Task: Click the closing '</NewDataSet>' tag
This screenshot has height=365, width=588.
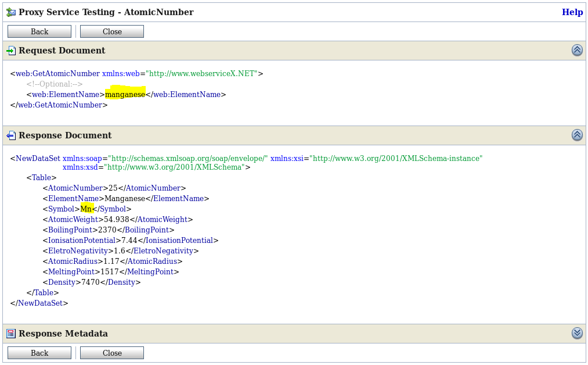Action: tap(39, 303)
